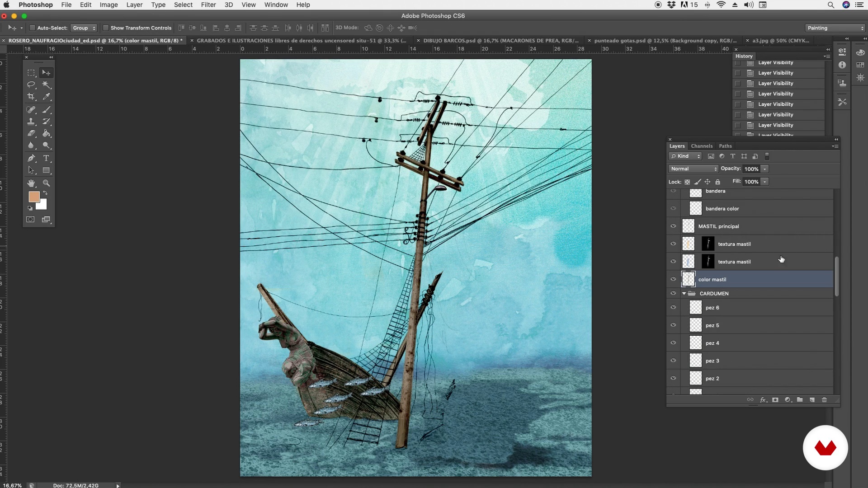This screenshot has width=868, height=488.
Task: Select the Zoom tool
Action: pyautogui.click(x=46, y=183)
